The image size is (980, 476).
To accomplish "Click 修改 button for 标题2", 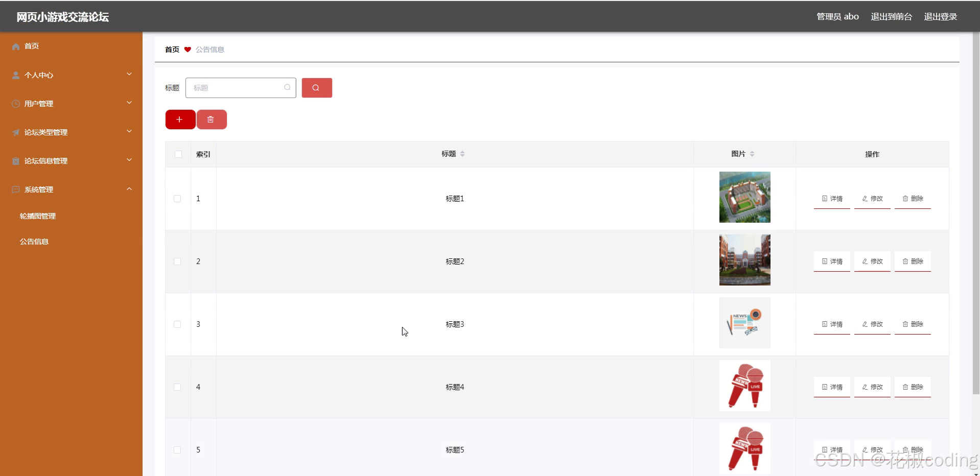I will point(872,261).
